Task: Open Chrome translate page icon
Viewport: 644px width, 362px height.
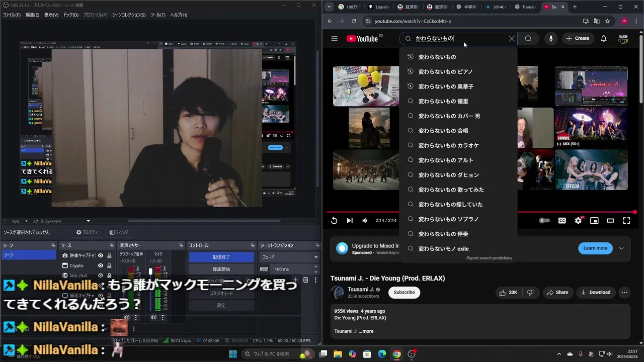Action: click(597, 21)
